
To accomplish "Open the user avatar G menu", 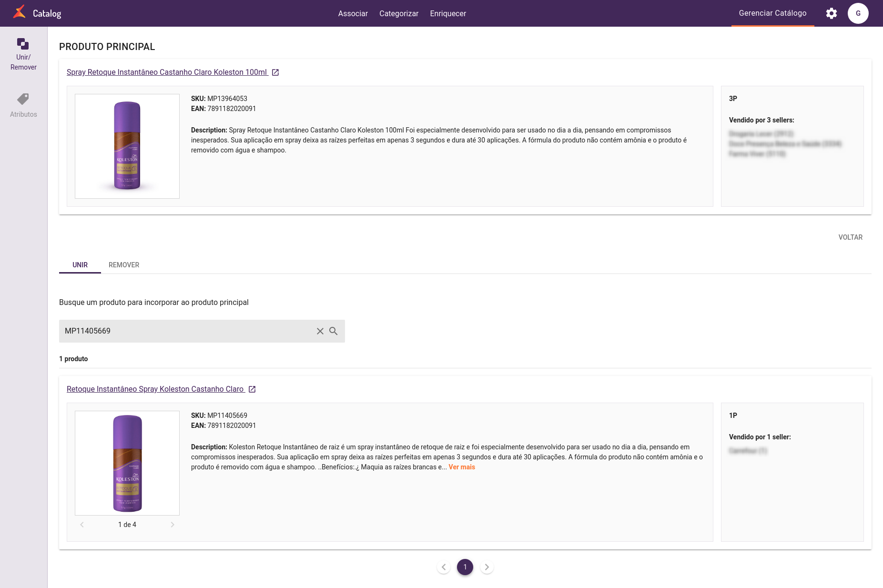I will pos(858,13).
